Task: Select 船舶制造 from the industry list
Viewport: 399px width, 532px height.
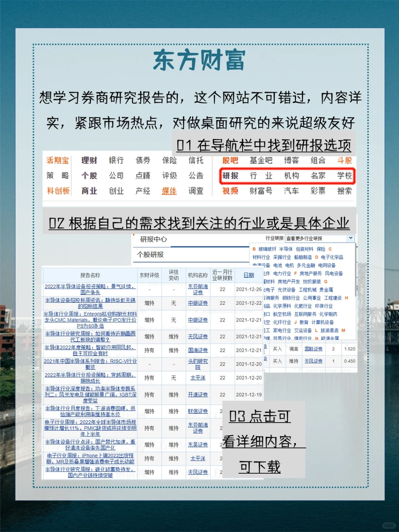Action: click(303, 257)
